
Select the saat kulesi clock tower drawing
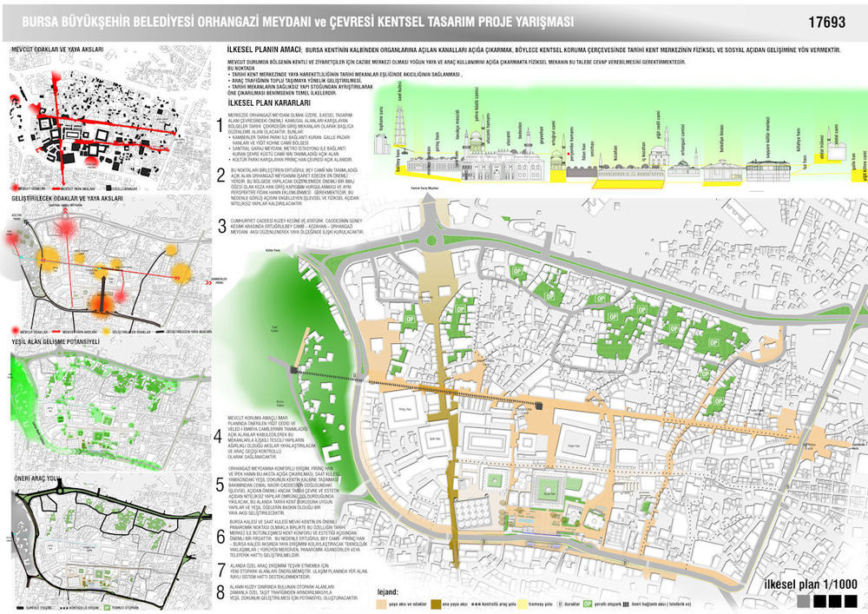[400, 128]
